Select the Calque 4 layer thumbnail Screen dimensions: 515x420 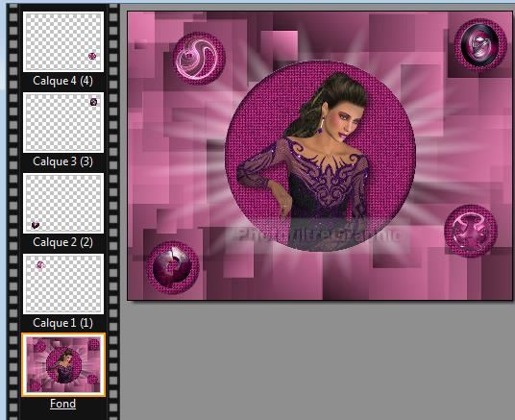(63, 41)
